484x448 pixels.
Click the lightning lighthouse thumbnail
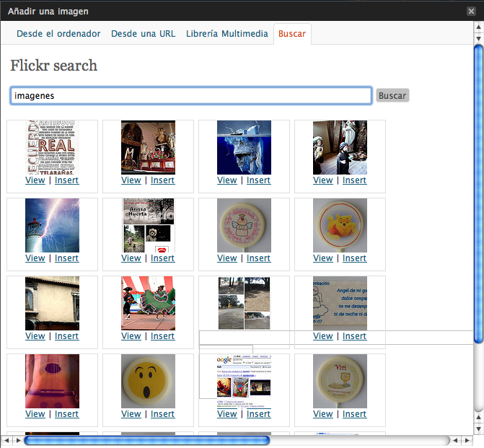(52, 225)
